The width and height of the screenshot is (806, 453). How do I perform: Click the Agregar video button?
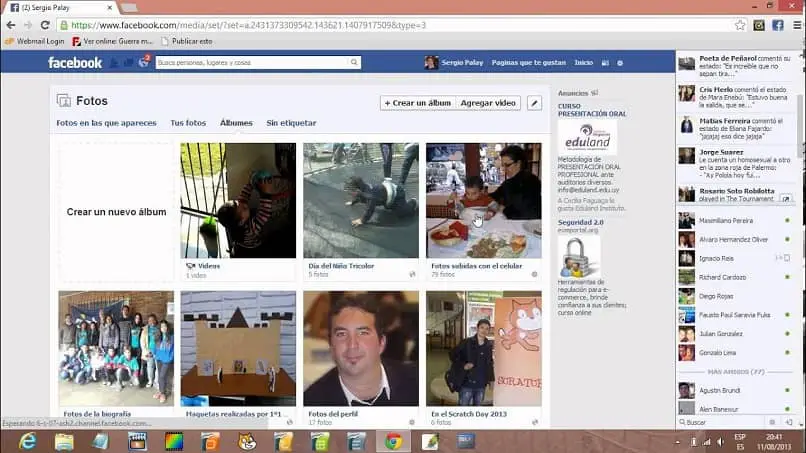488,103
